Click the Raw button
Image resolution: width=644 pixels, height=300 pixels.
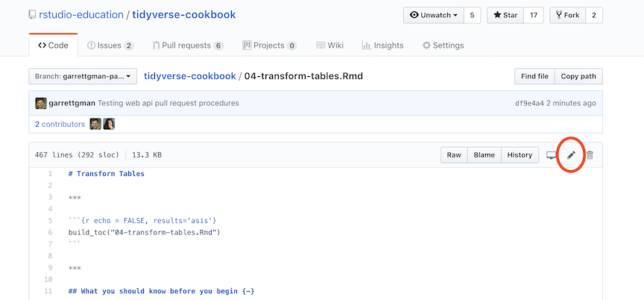pyautogui.click(x=454, y=155)
